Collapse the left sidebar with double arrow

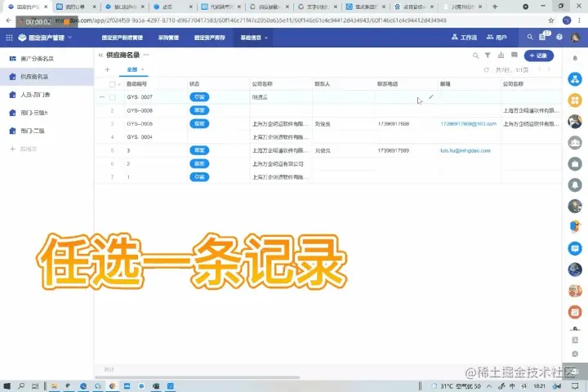click(x=100, y=56)
